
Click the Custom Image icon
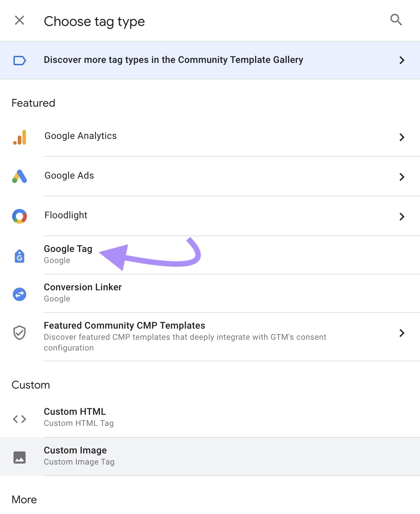(x=19, y=457)
